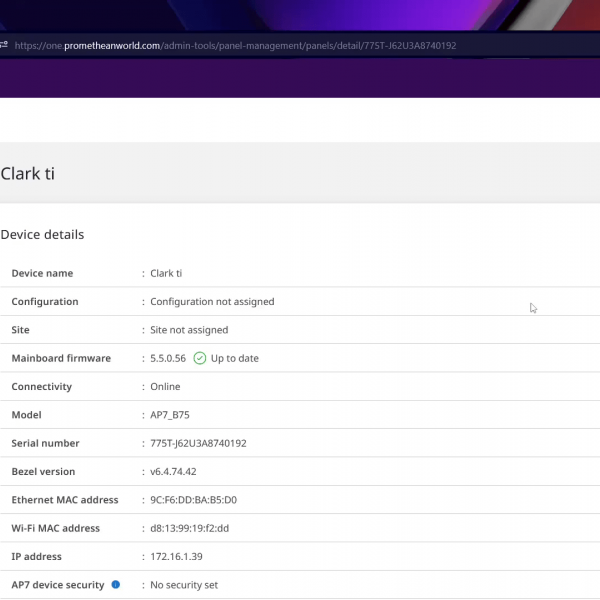Click the Ethernet MAC address value
This screenshot has height=600, width=600.
(x=193, y=500)
